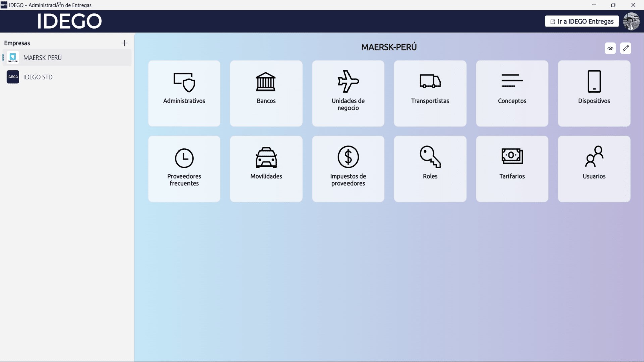
Task: Click Ir a IDEGO Entregas button
Action: click(x=582, y=21)
